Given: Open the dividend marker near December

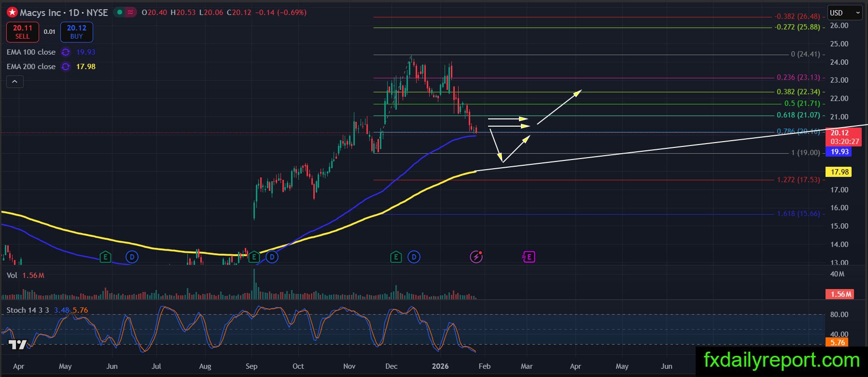Looking at the screenshot, I should (x=414, y=257).
